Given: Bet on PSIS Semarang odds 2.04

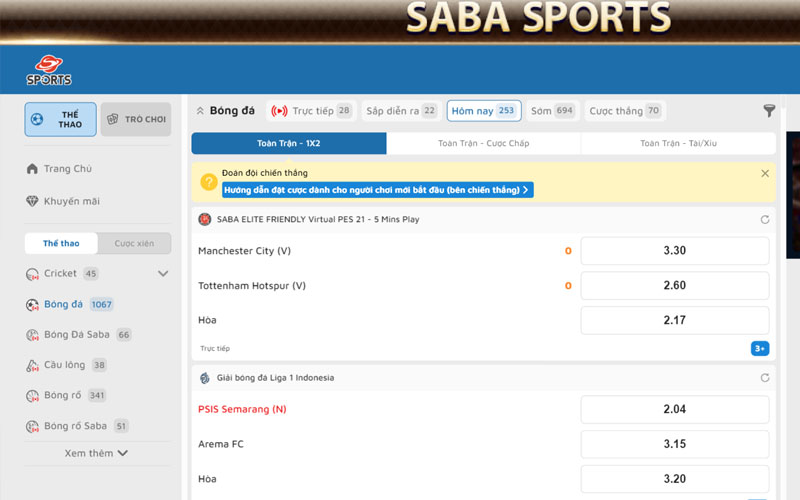Looking at the screenshot, I should tap(674, 409).
